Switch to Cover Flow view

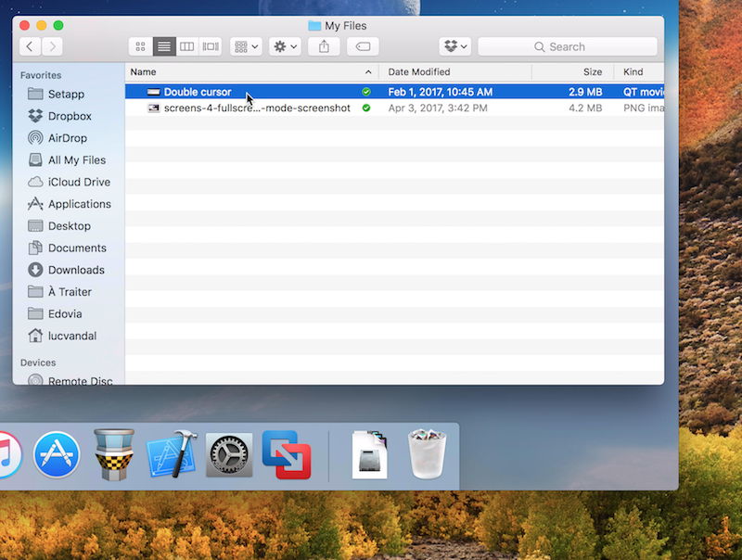click(x=211, y=46)
